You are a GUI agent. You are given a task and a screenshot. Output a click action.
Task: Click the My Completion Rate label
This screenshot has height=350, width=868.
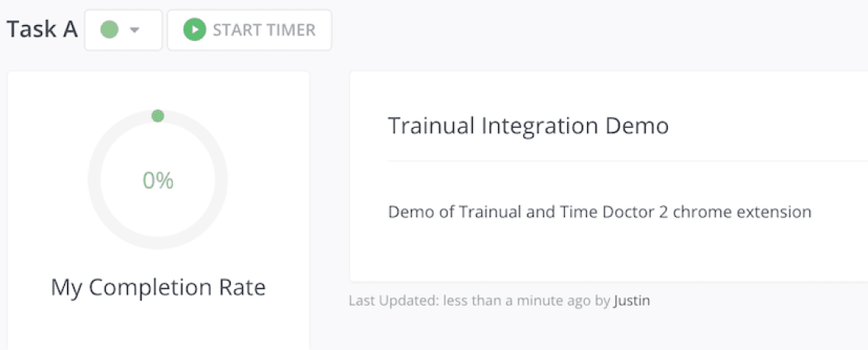click(x=158, y=288)
